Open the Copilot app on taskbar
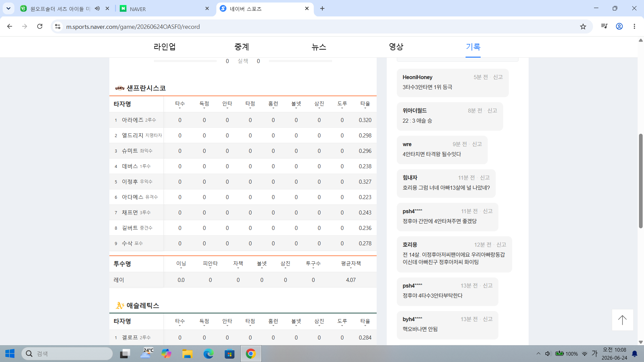 [166, 354]
